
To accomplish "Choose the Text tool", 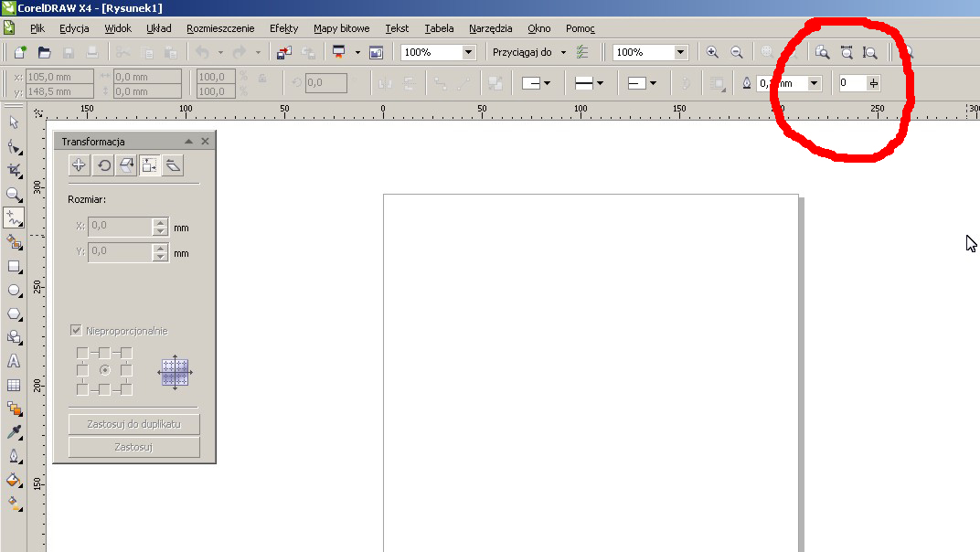I will coord(14,361).
